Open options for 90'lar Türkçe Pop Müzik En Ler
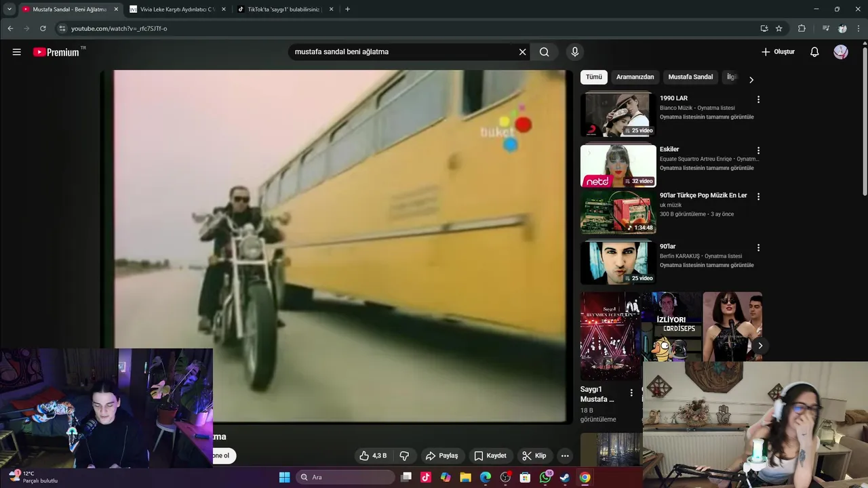This screenshot has width=868, height=488. [758, 197]
